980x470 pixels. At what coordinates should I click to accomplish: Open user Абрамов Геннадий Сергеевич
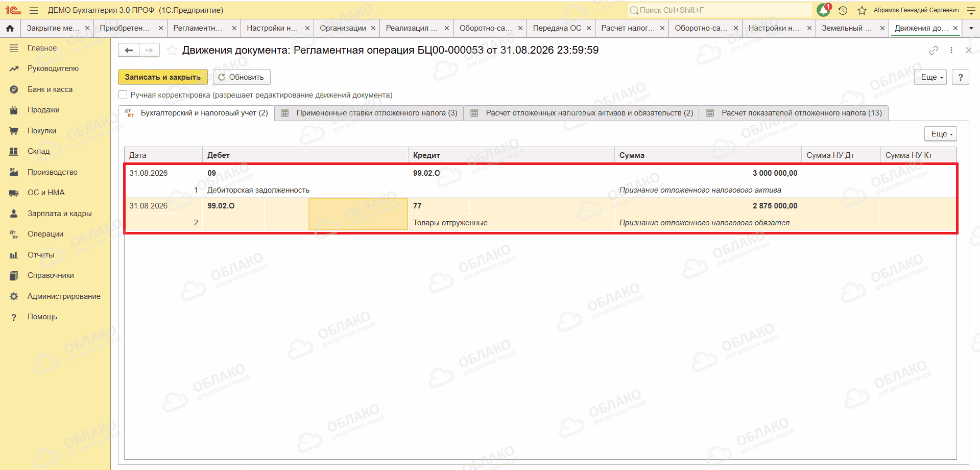click(916, 10)
